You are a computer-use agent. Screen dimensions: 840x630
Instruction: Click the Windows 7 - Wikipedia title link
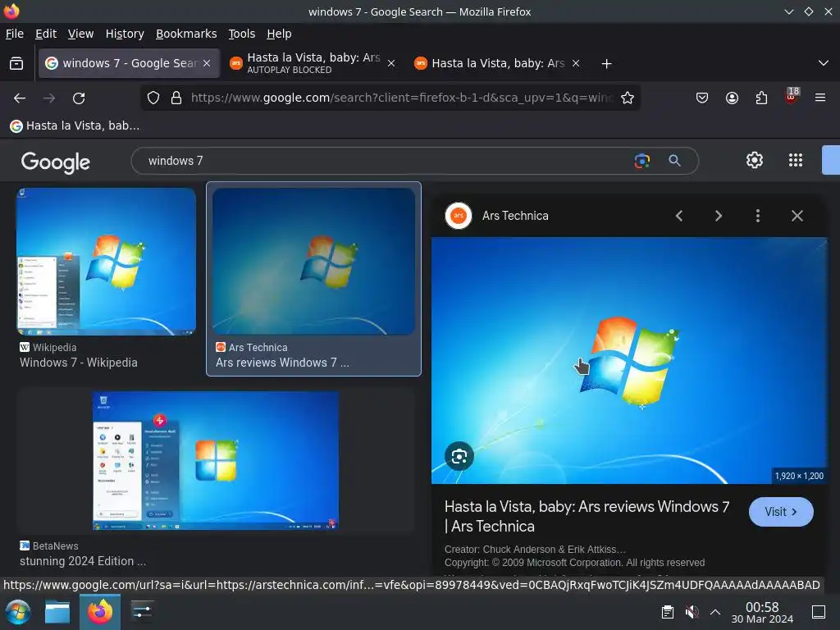[x=79, y=363]
